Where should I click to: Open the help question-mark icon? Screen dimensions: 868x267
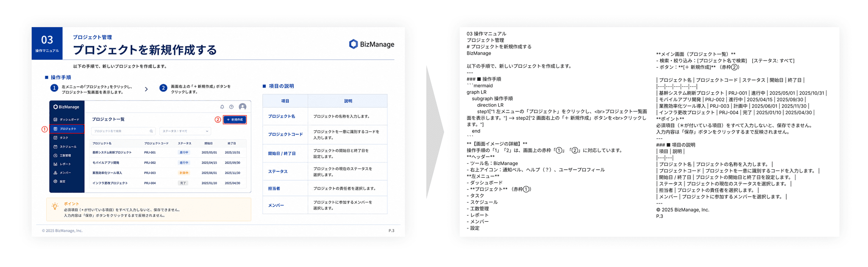coord(231,107)
